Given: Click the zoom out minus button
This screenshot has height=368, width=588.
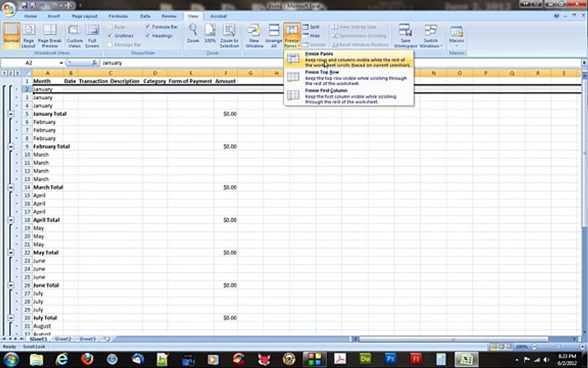Looking at the screenshot, I should click(535, 347).
